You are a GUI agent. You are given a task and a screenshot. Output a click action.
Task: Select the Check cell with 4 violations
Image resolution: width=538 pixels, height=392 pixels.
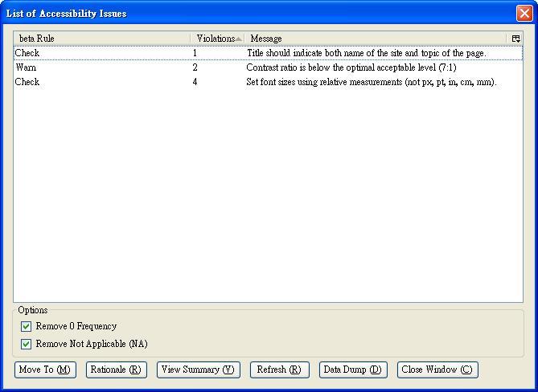27,82
